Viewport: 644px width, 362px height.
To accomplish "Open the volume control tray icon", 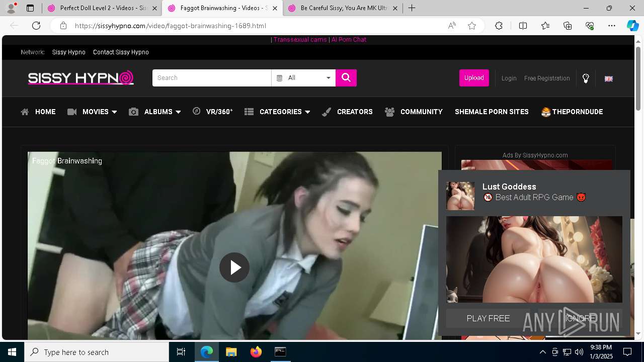I will click(x=579, y=352).
